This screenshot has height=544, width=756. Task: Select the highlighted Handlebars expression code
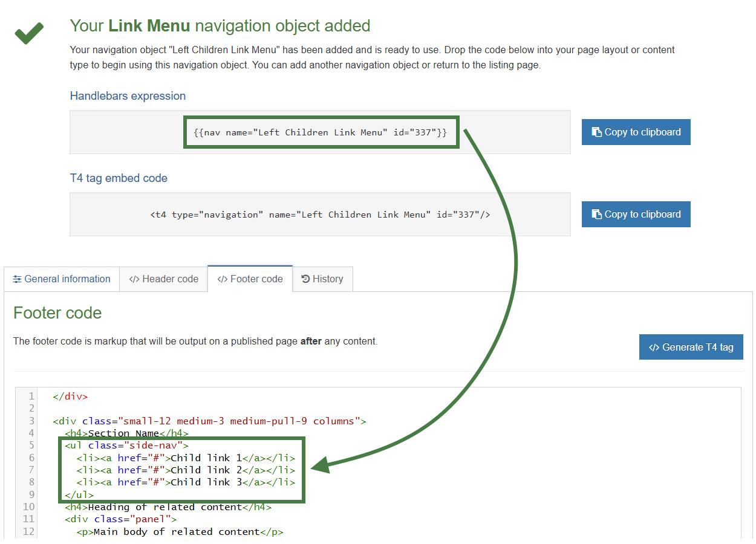tap(321, 132)
